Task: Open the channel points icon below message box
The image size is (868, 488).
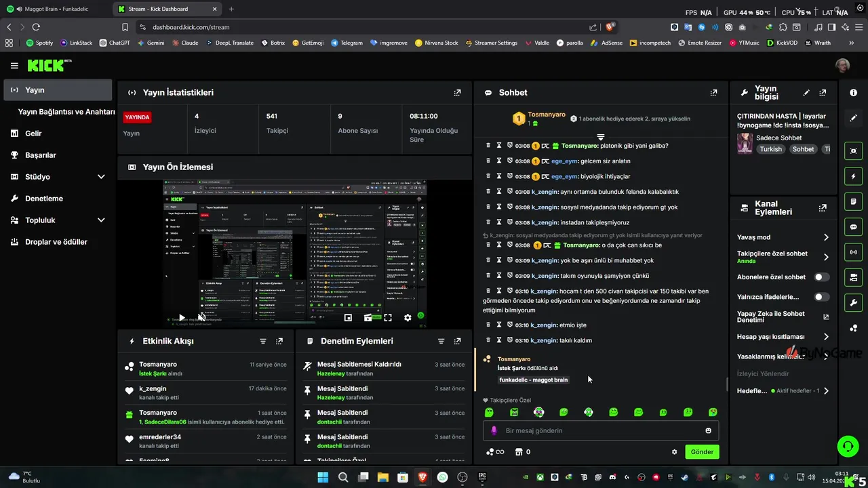Action: (495, 452)
